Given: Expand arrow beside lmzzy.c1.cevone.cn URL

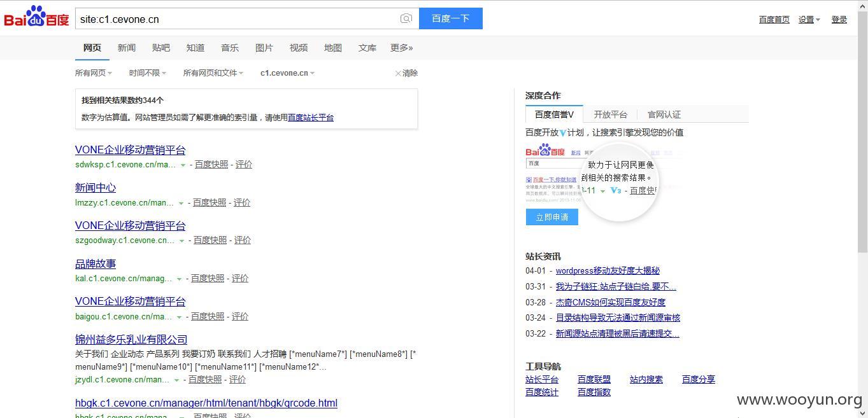Looking at the screenshot, I should 181,203.
